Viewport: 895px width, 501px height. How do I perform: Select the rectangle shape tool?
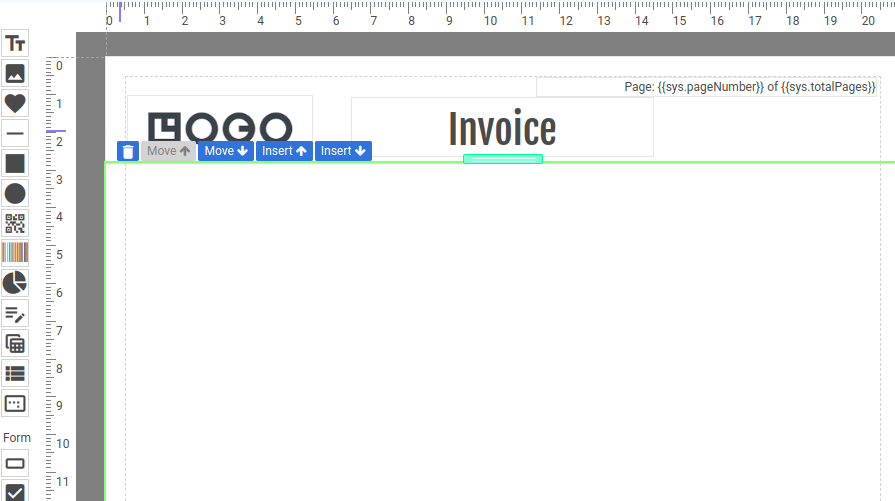click(x=15, y=163)
